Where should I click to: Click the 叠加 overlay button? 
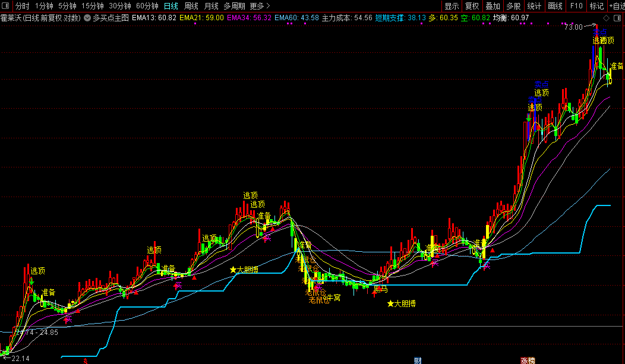[493, 6]
